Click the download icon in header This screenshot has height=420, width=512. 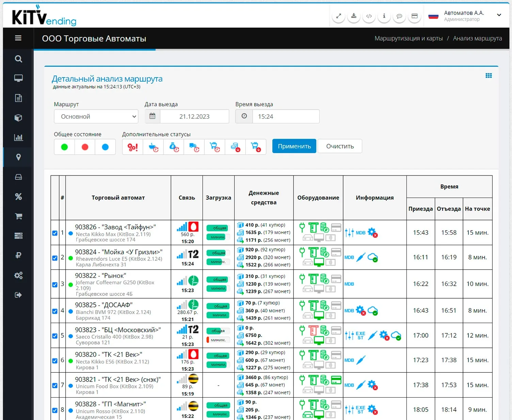tap(354, 16)
